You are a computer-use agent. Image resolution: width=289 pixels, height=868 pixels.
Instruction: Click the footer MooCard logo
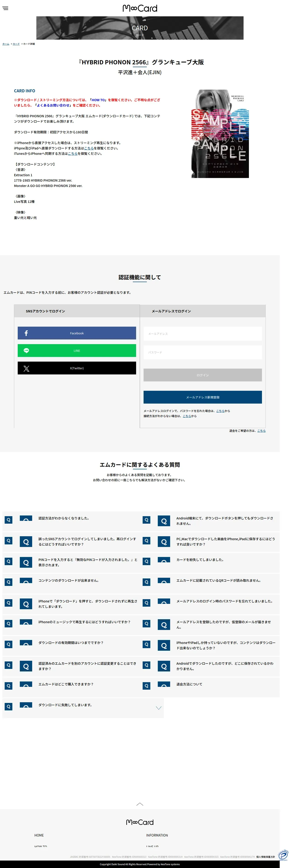[140, 822]
